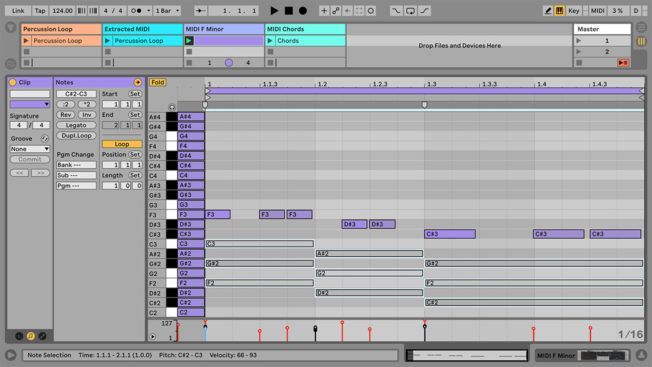The height and width of the screenshot is (367, 652).
Task: Show Notes box toggle at clip bottom
Action: (x=31, y=336)
